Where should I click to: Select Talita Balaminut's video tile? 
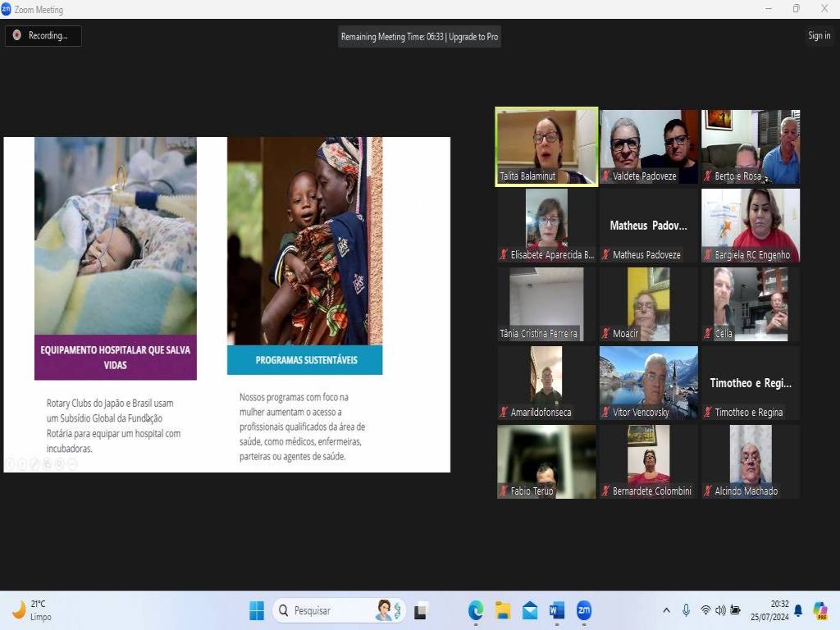(x=546, y=147)
